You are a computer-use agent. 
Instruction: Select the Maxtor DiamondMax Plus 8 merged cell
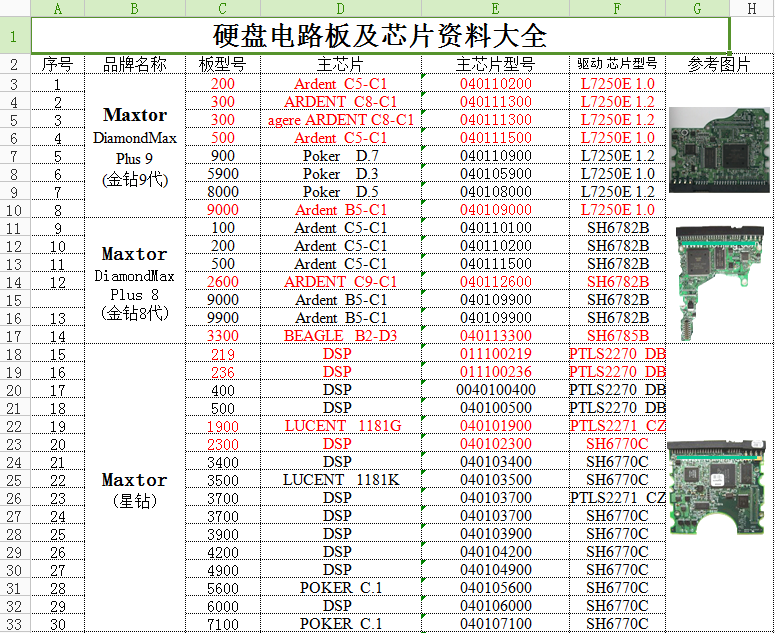135,281
